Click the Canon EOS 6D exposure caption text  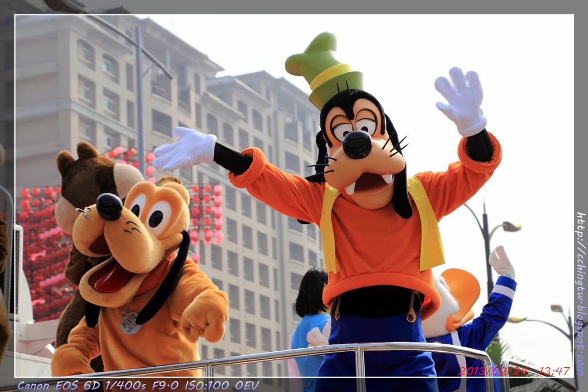pyautogui.click(x=138, y=385)
